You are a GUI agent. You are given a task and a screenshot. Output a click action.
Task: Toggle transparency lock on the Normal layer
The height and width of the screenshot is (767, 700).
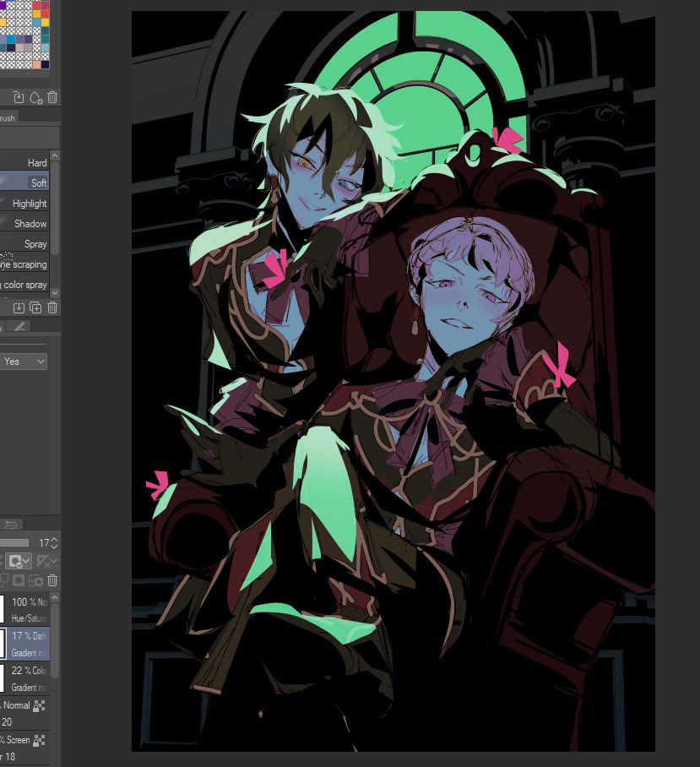pos(39,705)
